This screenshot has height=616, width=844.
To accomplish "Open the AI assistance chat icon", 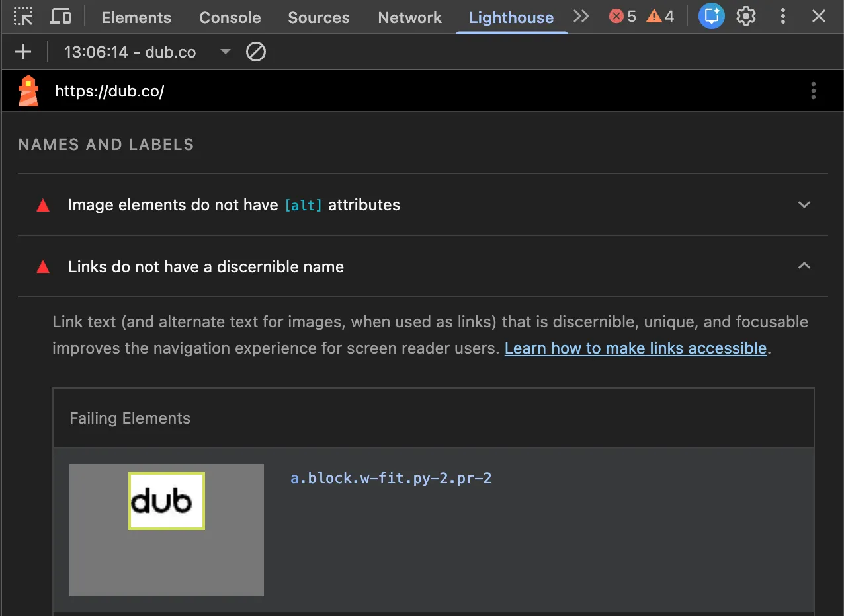I will (x=711, y=17).
